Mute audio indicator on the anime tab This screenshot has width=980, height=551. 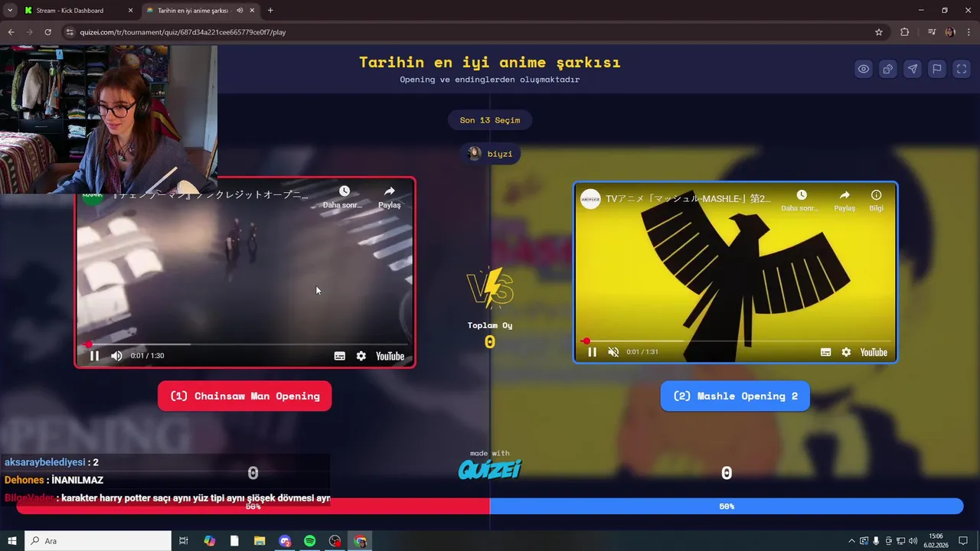click(x=240, y=11)
